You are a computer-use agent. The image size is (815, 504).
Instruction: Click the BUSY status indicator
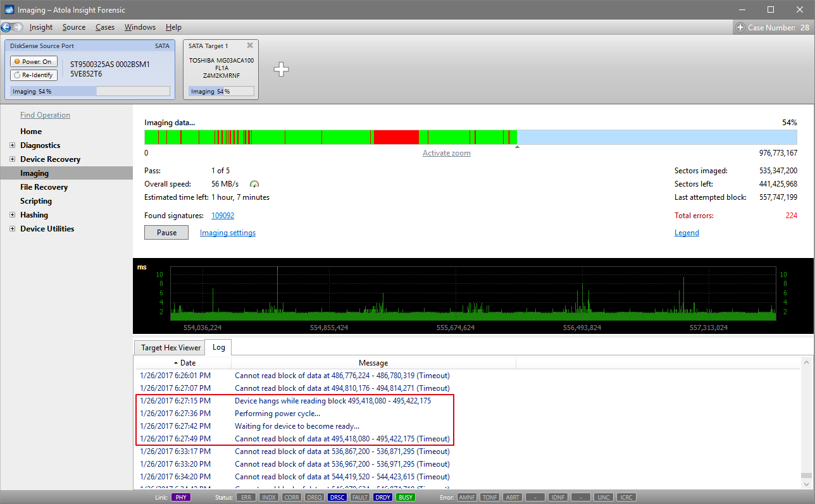click(x=405, y=498)
